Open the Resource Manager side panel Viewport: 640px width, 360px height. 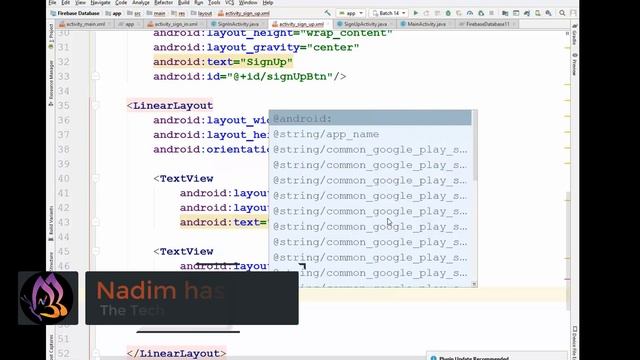51,83
